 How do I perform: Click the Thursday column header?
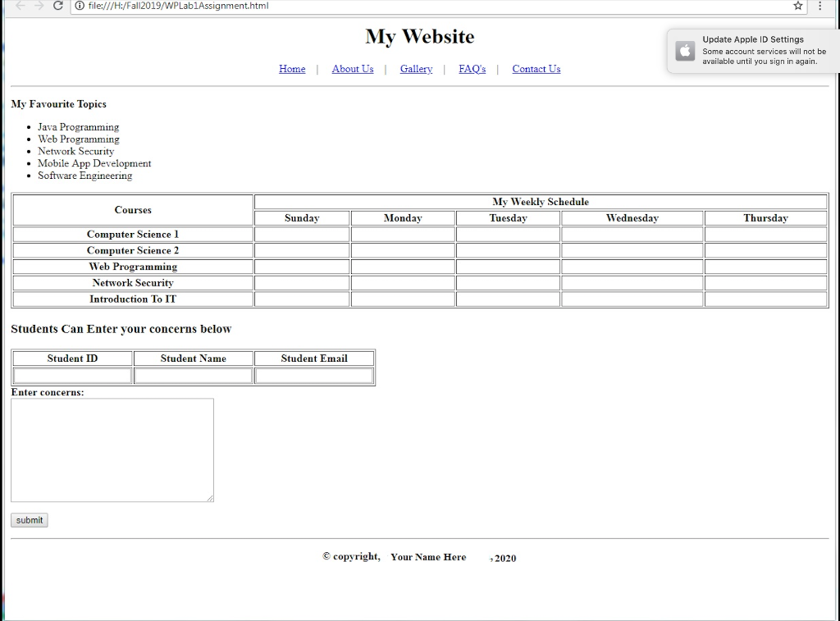pos(765,218)
